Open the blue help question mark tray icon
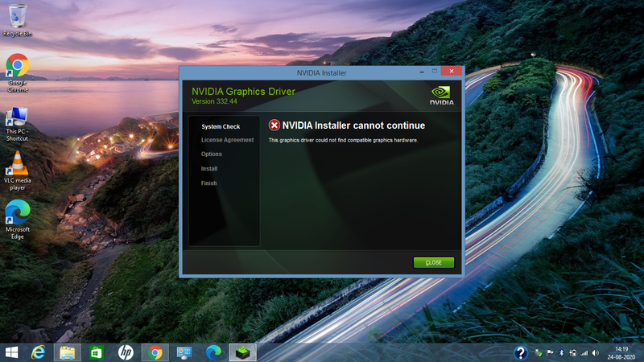Viewport: 644px width, 362px height. pos(521,353)
